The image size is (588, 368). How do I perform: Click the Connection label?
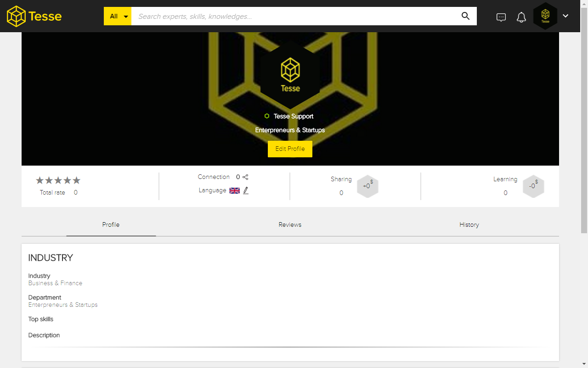214,177
